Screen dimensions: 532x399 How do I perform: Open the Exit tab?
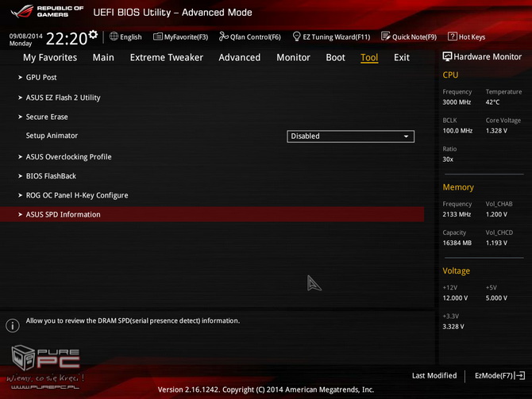pyautogui.click(x=401, y=58)
